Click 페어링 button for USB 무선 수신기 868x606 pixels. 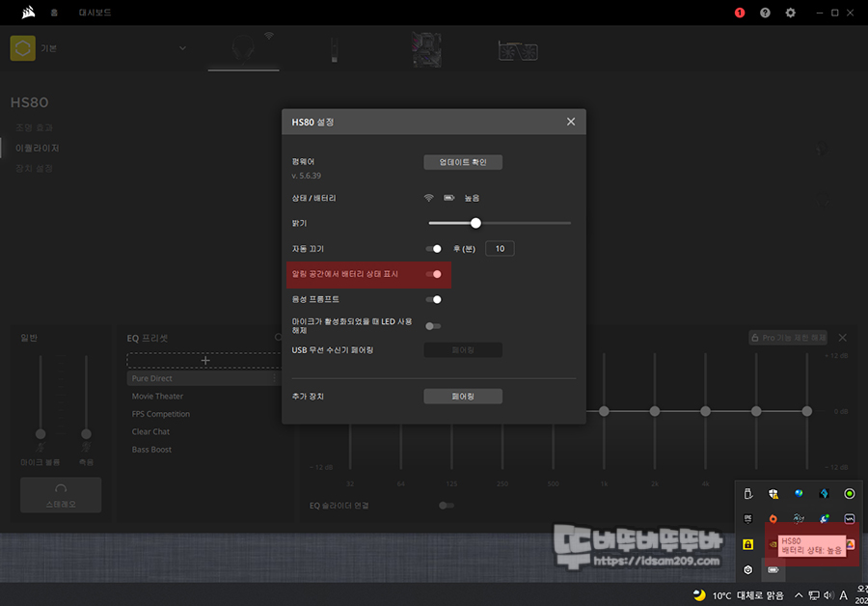pyautogui.click(x=463, y=350)
